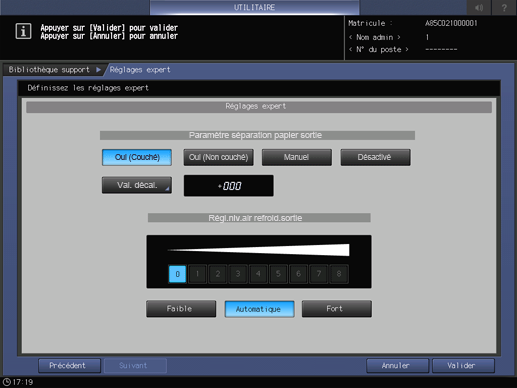517x388 pixels.
Task: Click the information icon
Action: click(23, 31)
